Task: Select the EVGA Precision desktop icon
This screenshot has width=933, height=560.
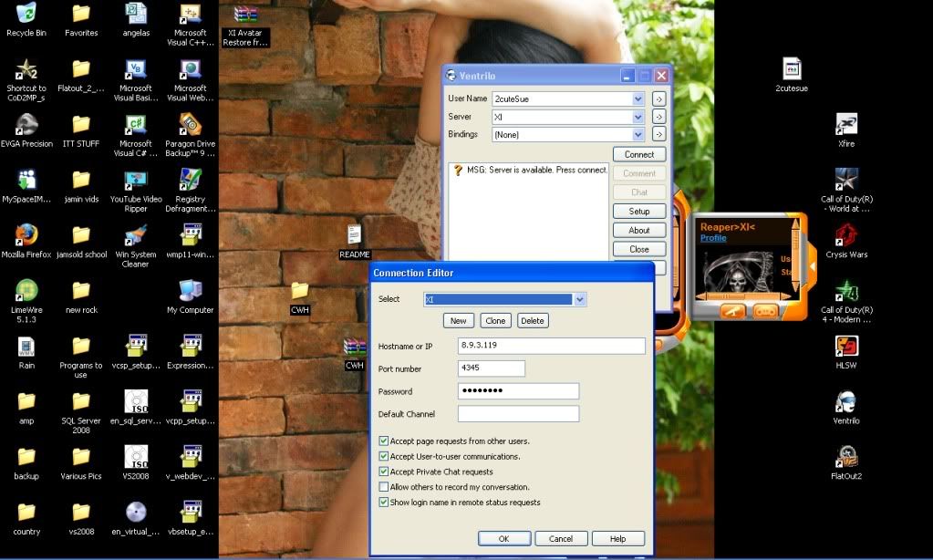Action: (26, 130)
